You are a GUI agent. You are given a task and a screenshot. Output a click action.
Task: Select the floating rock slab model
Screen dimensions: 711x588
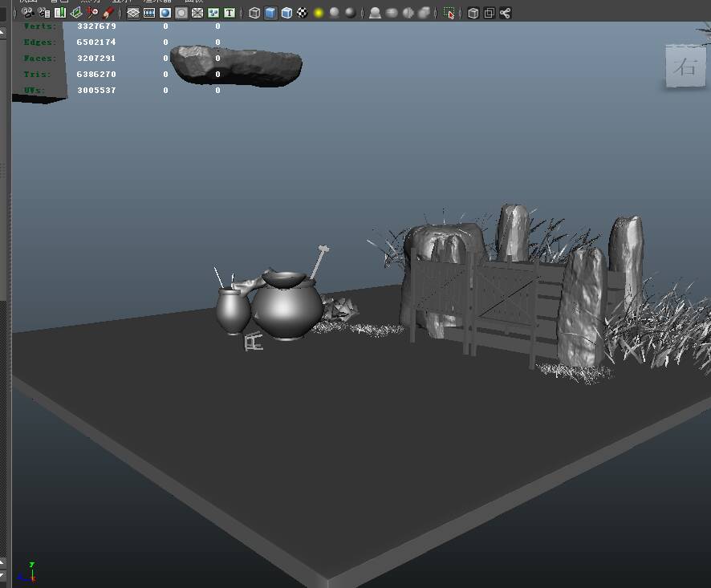click(236, 67)
